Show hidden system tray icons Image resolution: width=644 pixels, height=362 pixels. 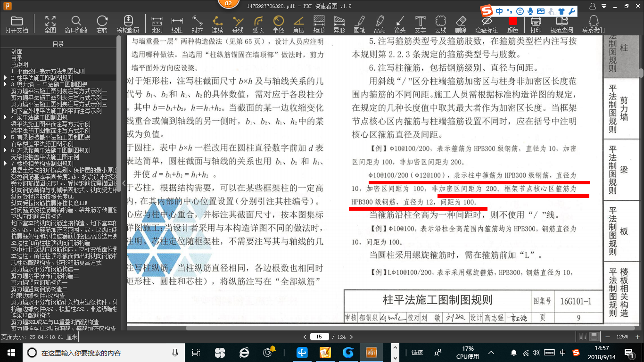tap(492, 352)
